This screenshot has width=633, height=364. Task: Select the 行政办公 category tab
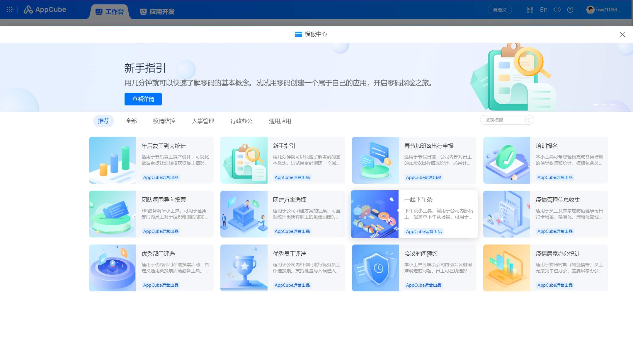coord(241,121)
